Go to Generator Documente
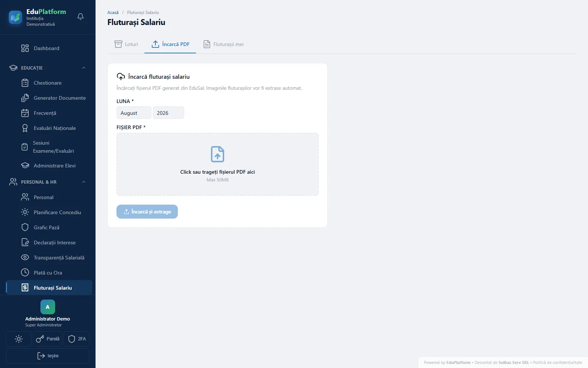Image resolution: width=588 pixels, height=368 pixels. 49,98
